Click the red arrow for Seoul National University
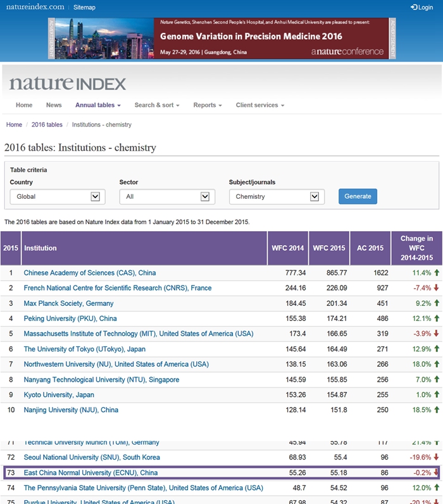The image size is (443, 504). (436, 457)
